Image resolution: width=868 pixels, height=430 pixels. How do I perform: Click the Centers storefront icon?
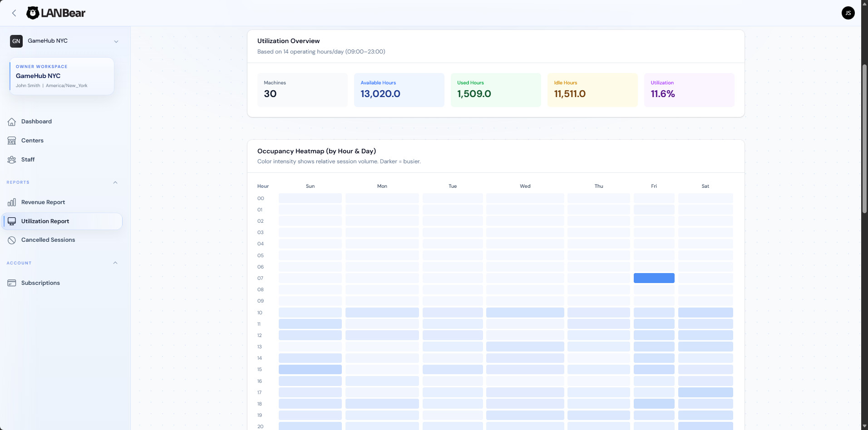[12, 141]
